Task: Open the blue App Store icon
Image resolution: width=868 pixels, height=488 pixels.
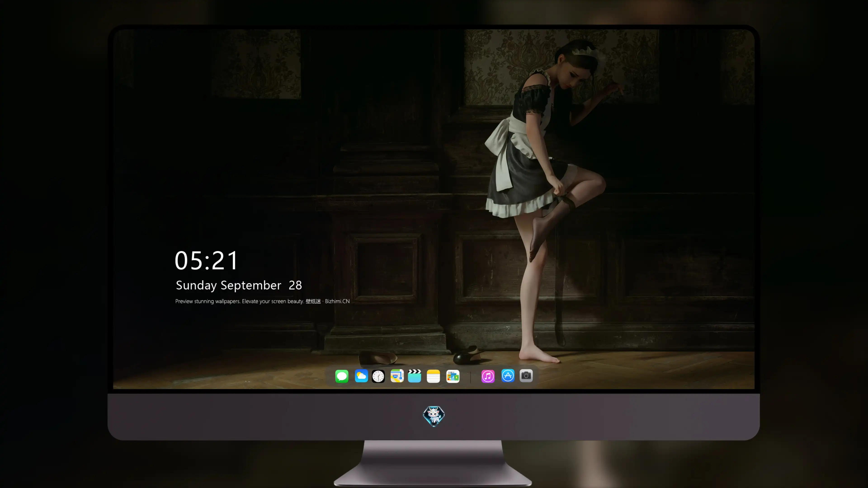Action: [x=508, y=375]
